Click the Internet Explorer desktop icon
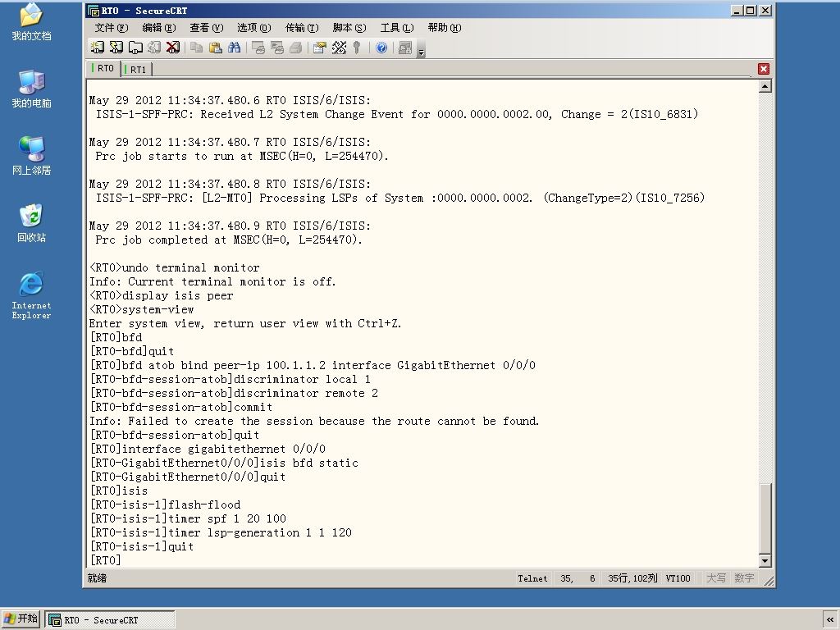Viewport: 840px width, 630px height. click(31, 295)
